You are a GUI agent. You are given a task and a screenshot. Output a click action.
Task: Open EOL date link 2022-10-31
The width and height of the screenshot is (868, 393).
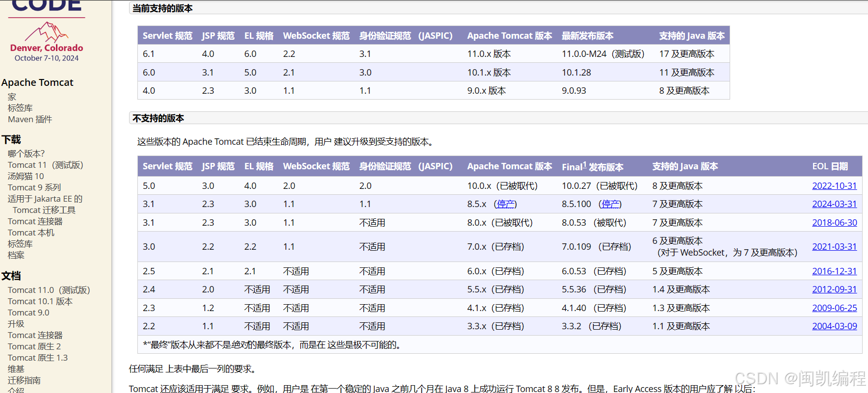[x=834, y=186]
